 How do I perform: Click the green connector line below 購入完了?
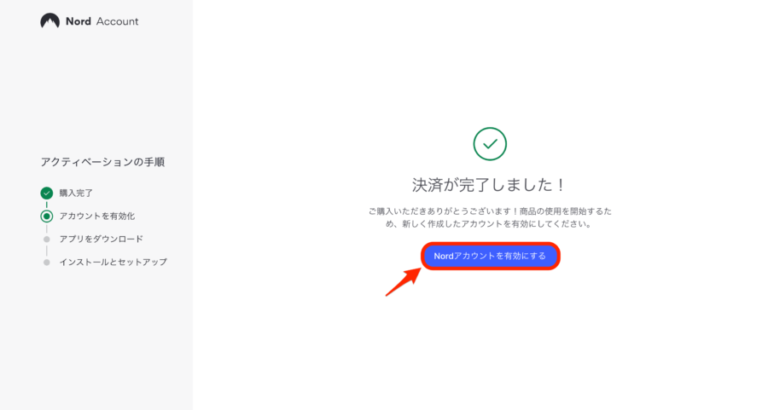pyautogui.click(x=47, y=205)
